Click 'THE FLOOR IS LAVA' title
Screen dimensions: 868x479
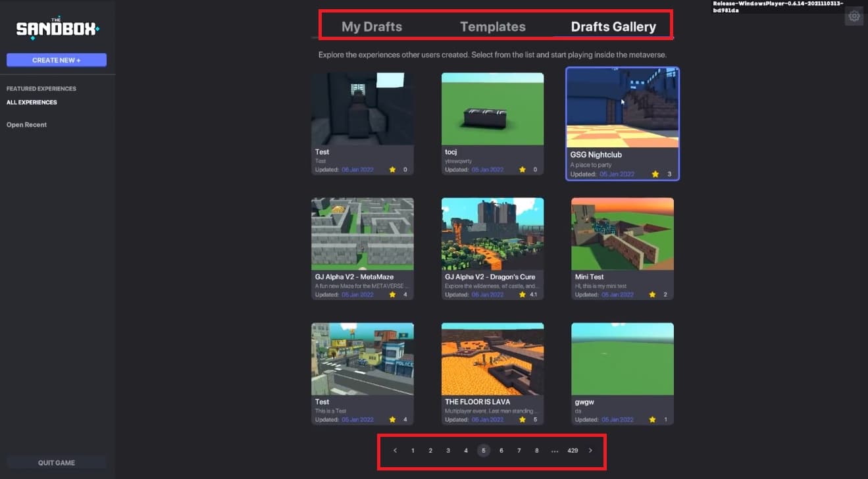[478, 402]
